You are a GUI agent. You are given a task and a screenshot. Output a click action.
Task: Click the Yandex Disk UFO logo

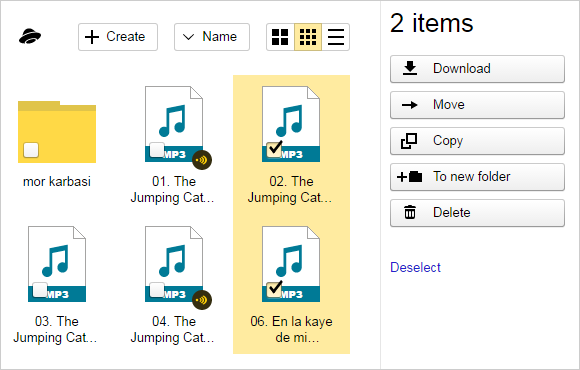pos(30,37)
